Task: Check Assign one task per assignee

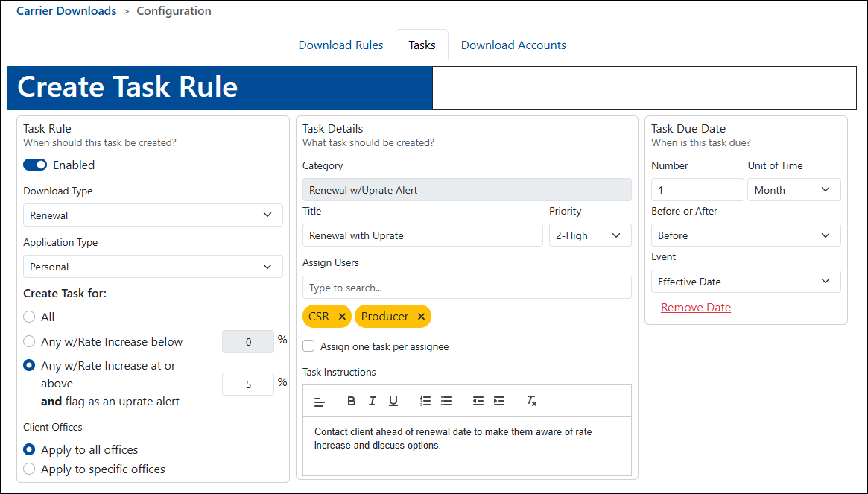Action: 308,346
